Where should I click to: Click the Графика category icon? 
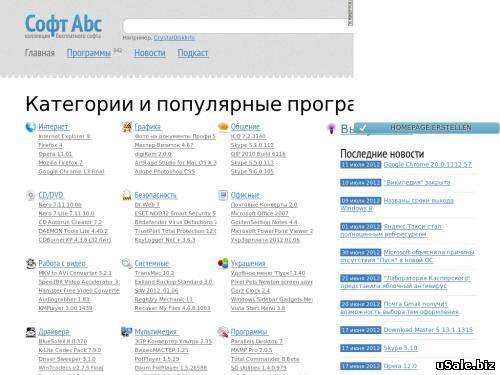(127, 127)
